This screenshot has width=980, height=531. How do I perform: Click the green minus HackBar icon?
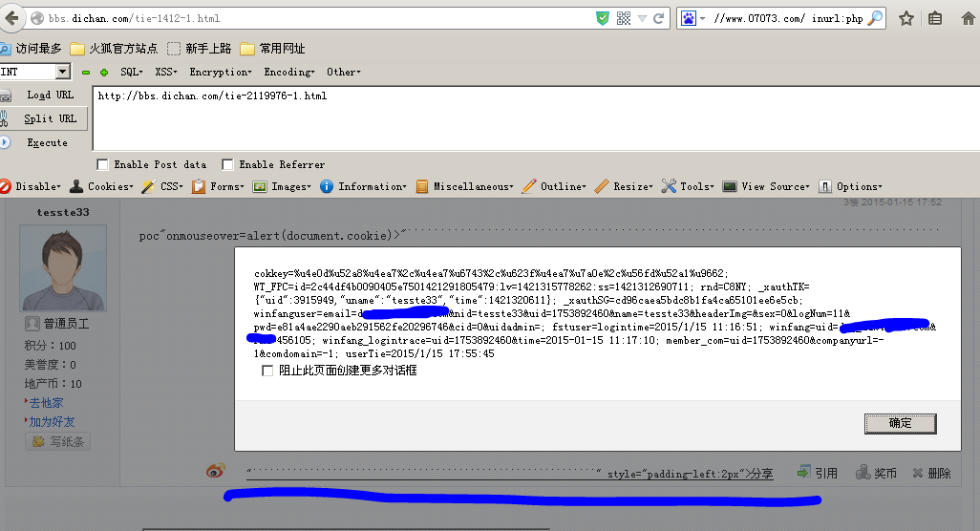[86, 73]
